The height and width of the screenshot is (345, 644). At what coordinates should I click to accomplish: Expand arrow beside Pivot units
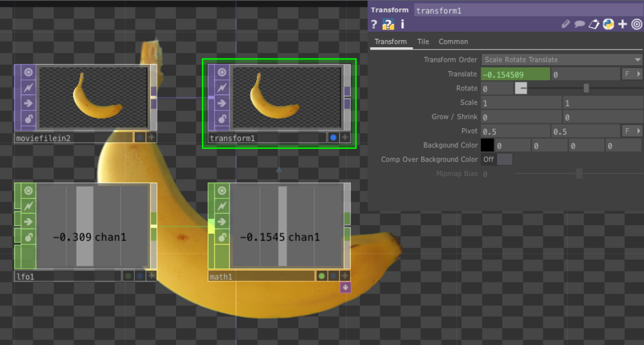638,131
